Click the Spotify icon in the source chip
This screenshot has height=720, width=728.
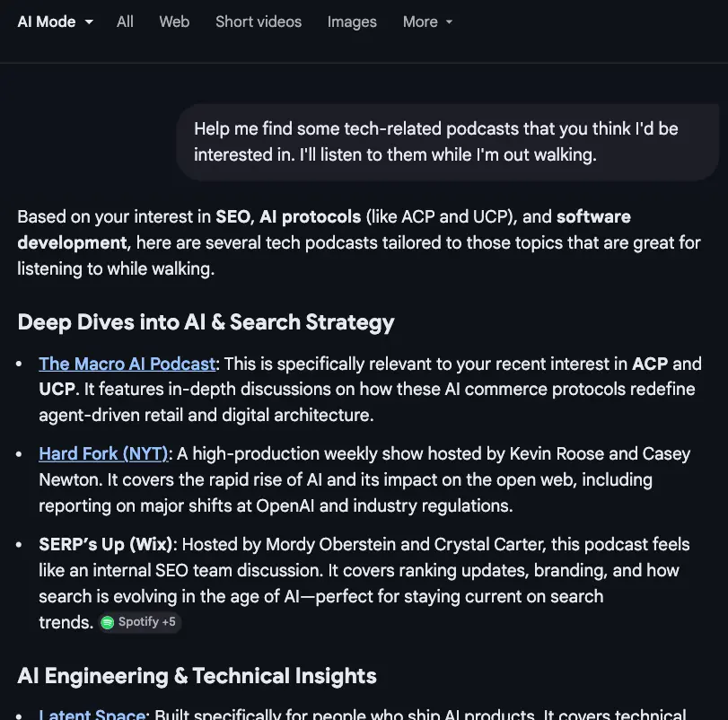108,622
